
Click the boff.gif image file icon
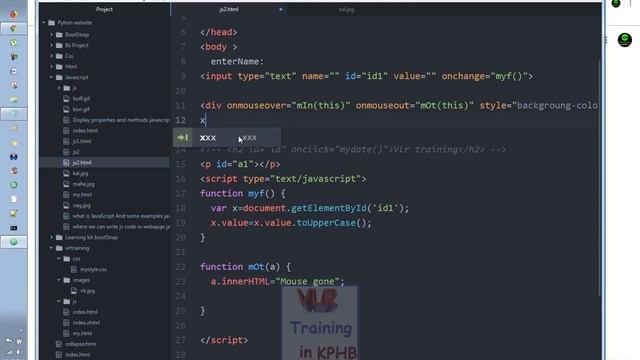(x=66, y=98)
